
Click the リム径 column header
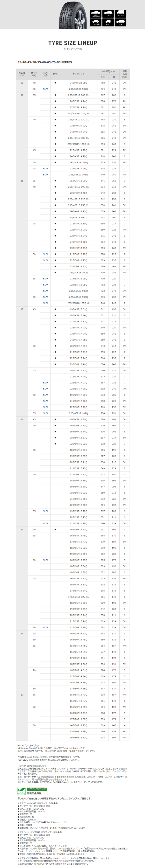[x=22, y=74]
